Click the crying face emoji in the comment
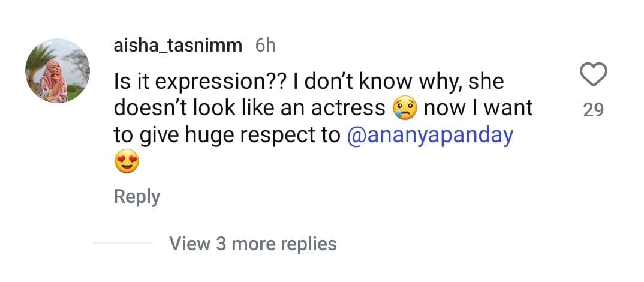This screenshot has height=282, width=644. click(404, 109)
